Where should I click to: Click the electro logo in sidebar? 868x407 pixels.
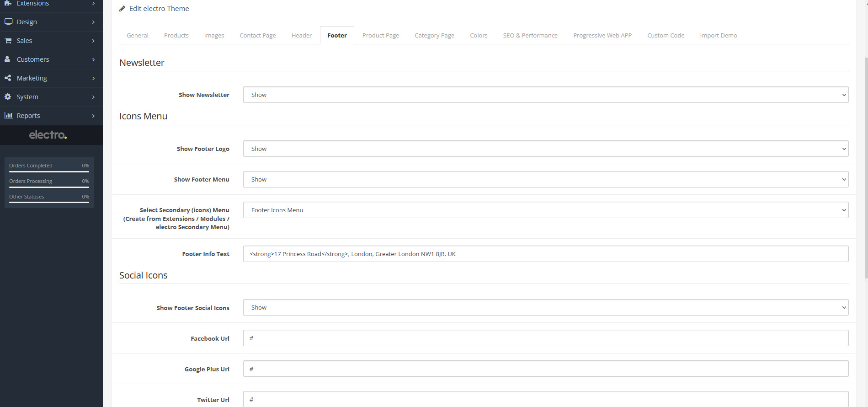pos(48,135)
